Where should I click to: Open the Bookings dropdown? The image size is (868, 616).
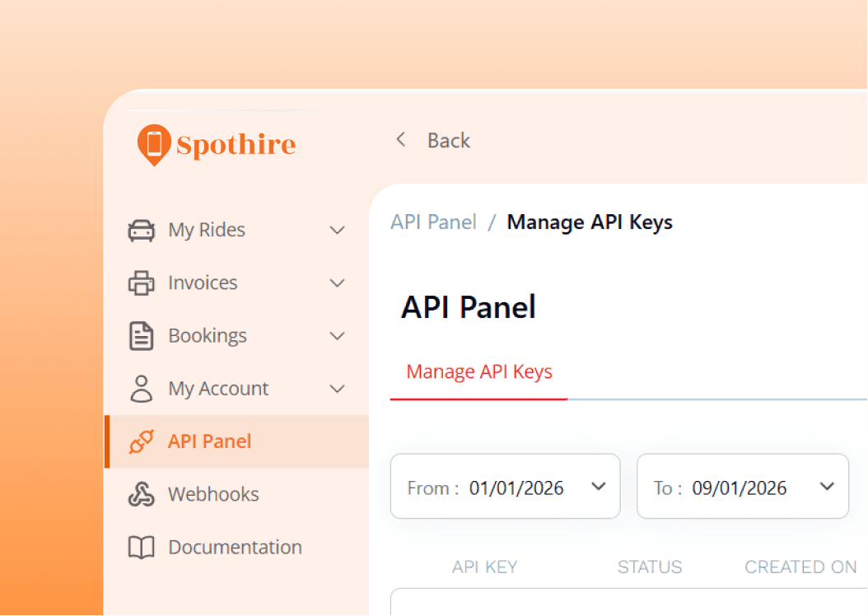pos(338,335)
